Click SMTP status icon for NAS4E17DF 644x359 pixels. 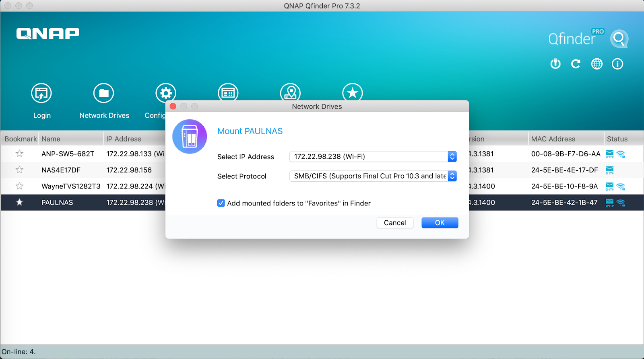coord(610,170)
